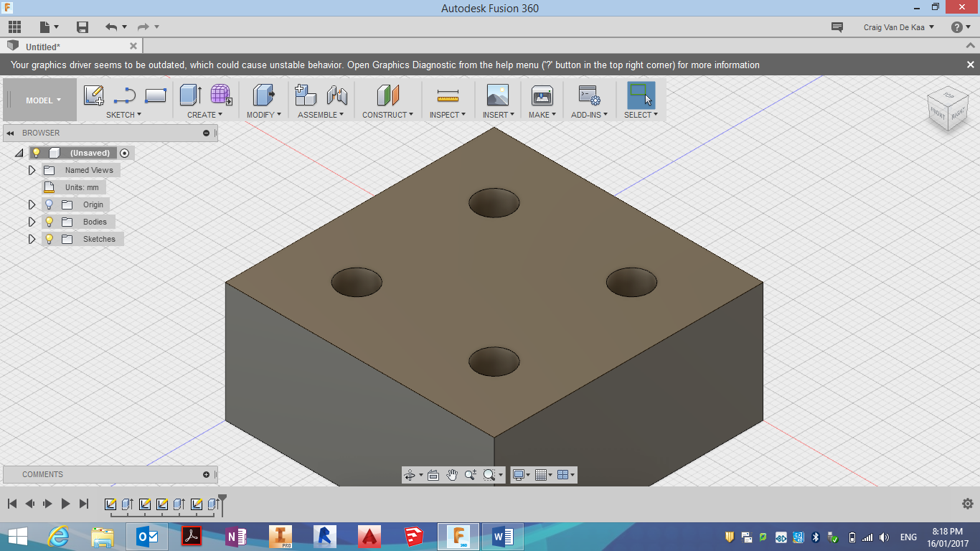Viewport: 980px width, 551px height.
Task: Click the Save disk icon
Action: click(x=83, y=27)
